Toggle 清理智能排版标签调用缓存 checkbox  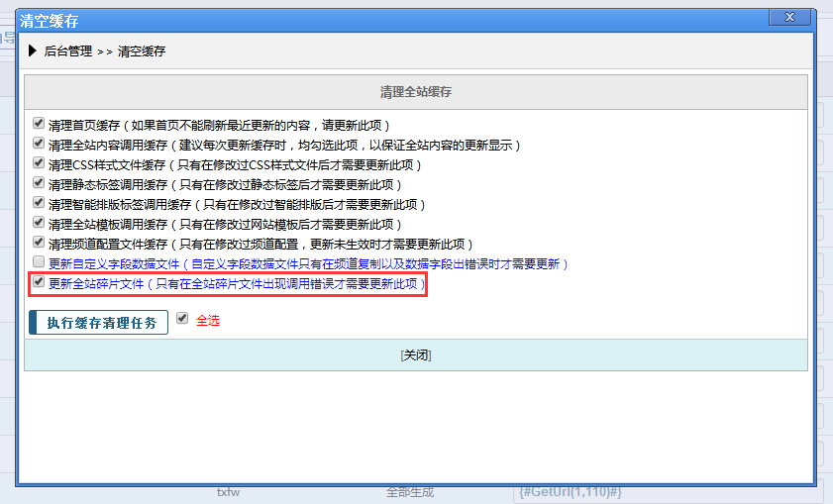(39, 203)
